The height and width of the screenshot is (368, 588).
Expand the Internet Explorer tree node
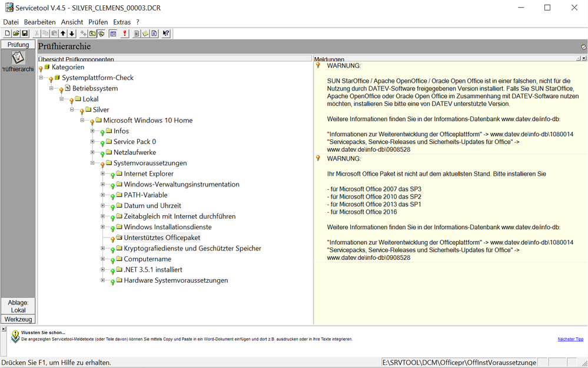(103, 173)
